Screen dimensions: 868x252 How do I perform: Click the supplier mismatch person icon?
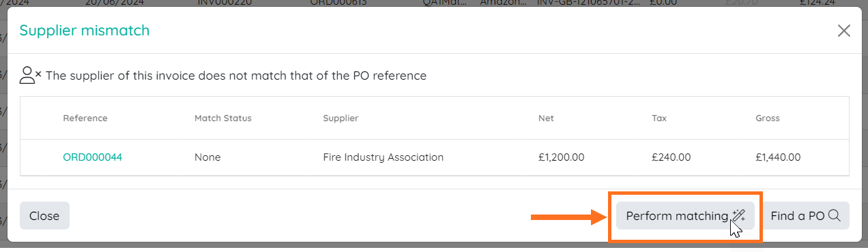(x=30, y=76)
